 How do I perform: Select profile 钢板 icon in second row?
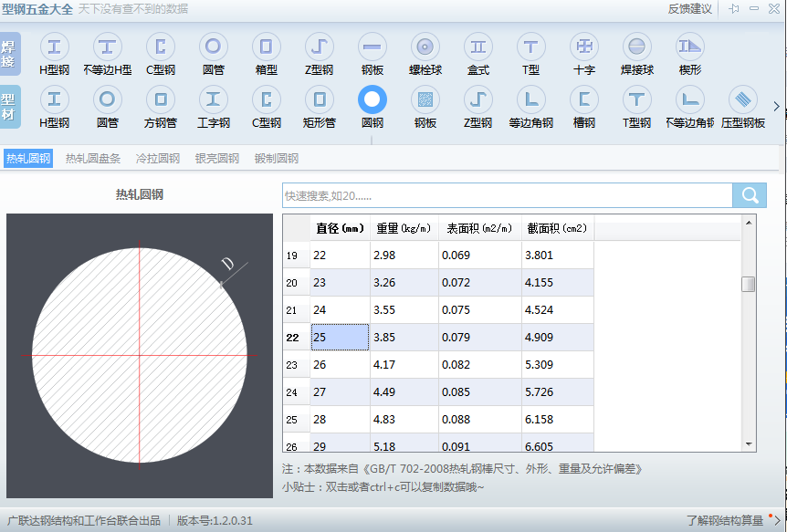(x=425, y=99)
